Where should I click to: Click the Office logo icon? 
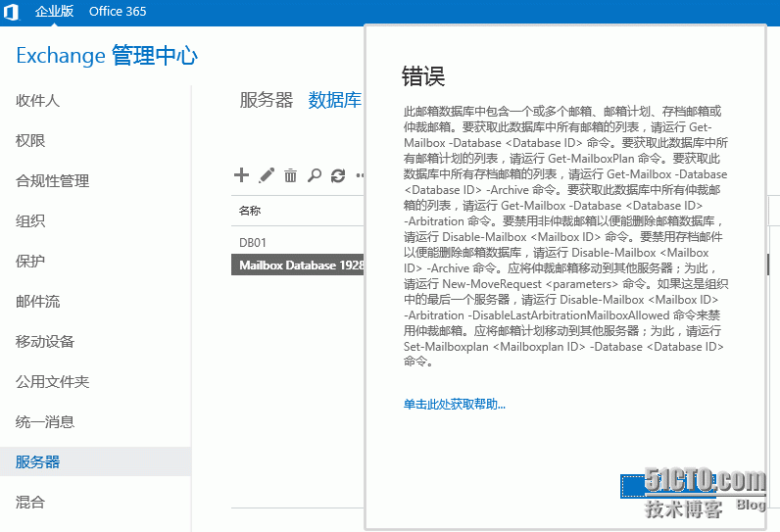click(x=11, y=12)
